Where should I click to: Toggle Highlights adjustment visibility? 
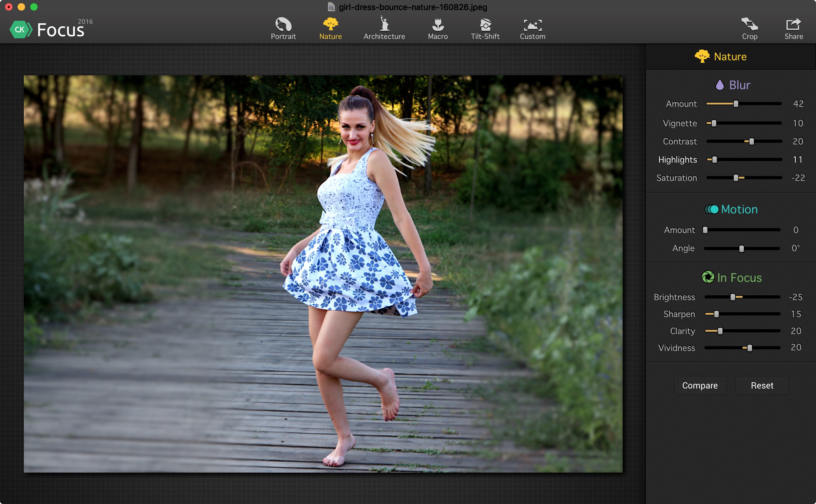coord(677,159)
